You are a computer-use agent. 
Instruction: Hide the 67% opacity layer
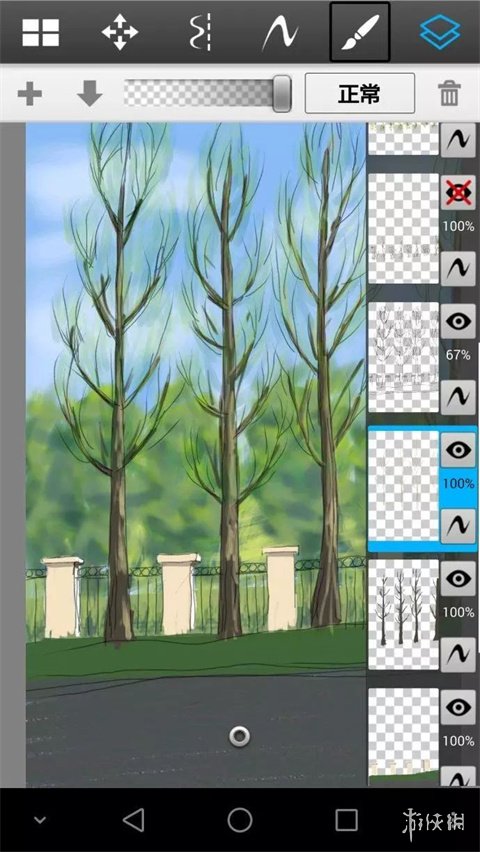[x=458, y=321]
